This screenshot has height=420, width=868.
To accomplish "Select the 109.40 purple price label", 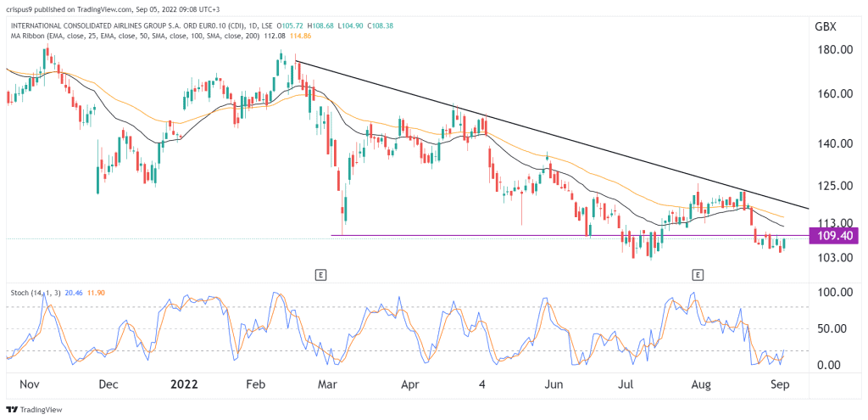I will pos(834,237).
